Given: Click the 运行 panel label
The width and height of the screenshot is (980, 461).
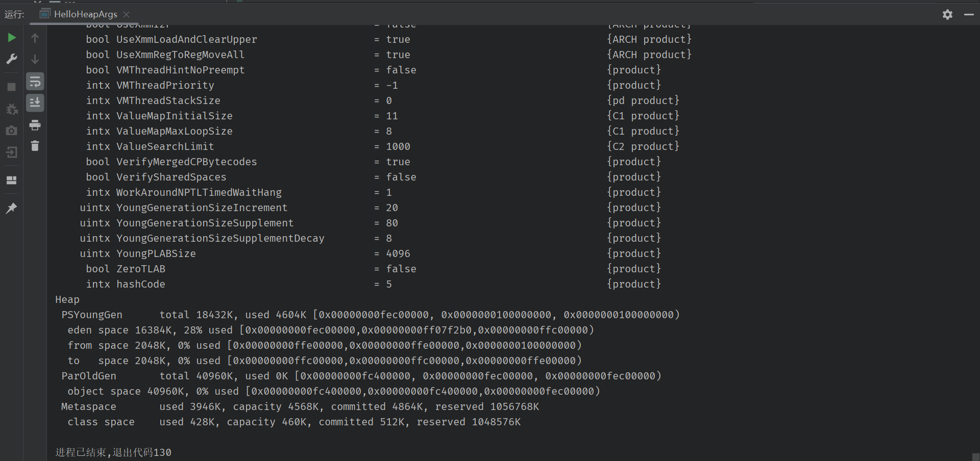Looking at the screenshot, I should point(14,14).
